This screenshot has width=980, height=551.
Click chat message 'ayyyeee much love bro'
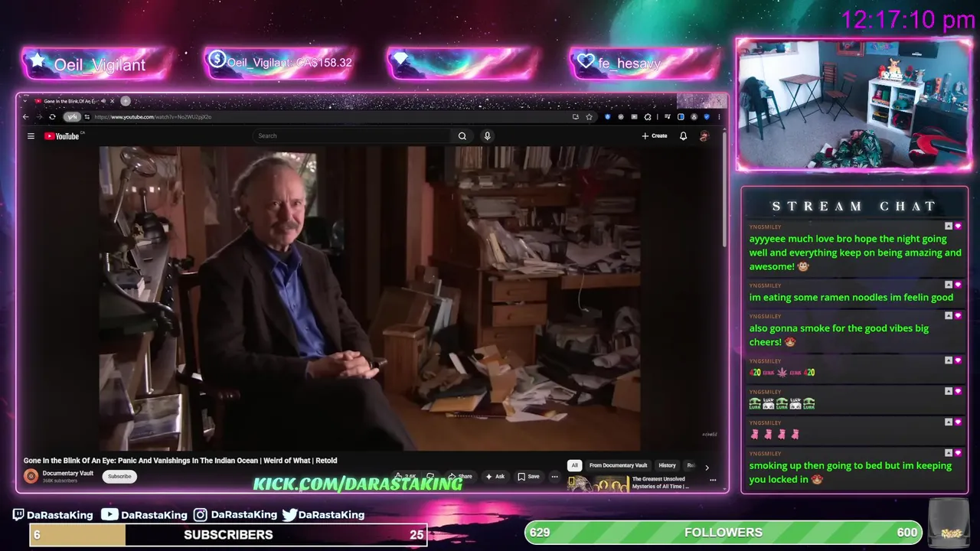(855, 253)
